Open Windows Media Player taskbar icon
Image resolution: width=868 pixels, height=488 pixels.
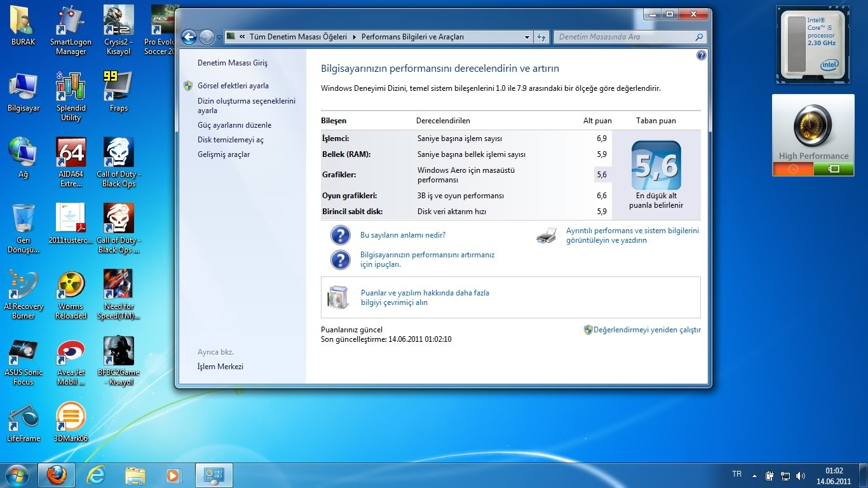[x=173, y=475]
